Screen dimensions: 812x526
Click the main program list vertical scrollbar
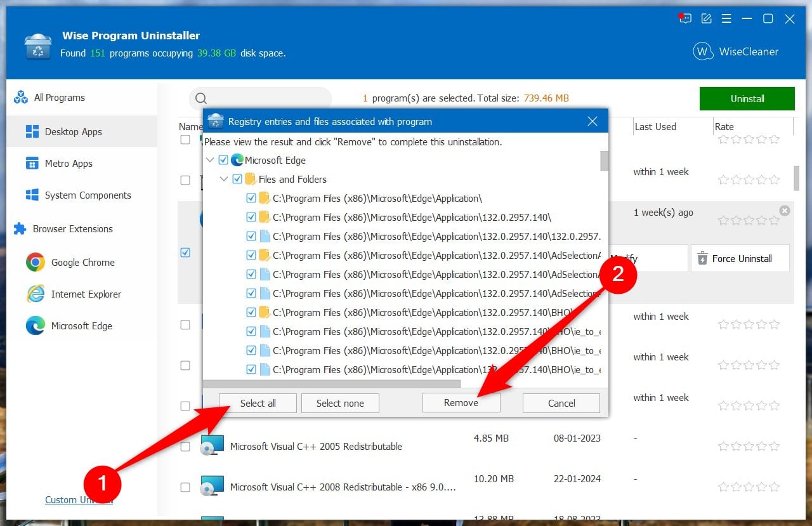coord(797,178)
